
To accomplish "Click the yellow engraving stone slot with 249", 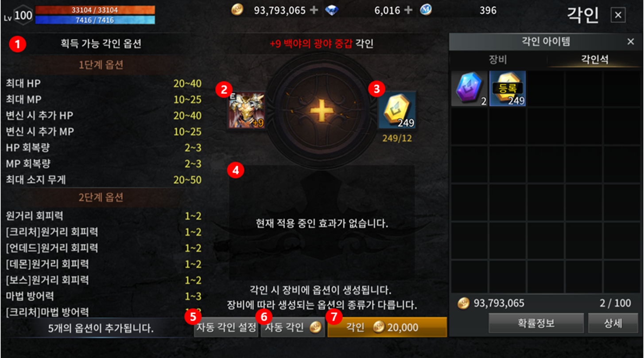I will (x=397, y=110).
